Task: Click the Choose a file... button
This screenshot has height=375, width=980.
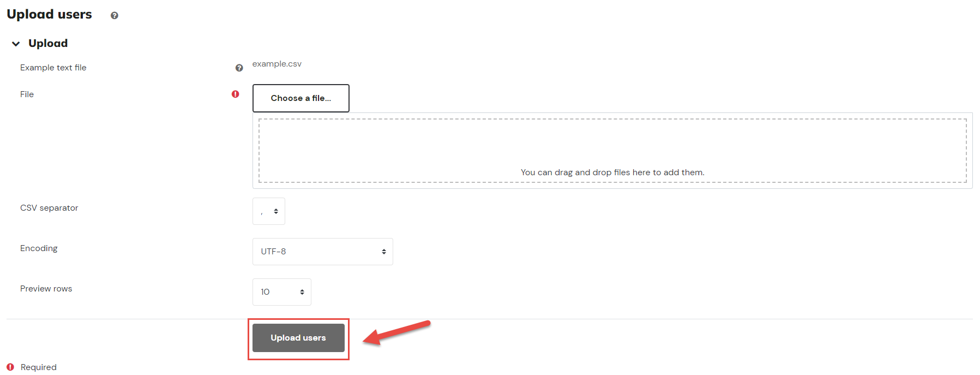Action: (x=301, y=98)
